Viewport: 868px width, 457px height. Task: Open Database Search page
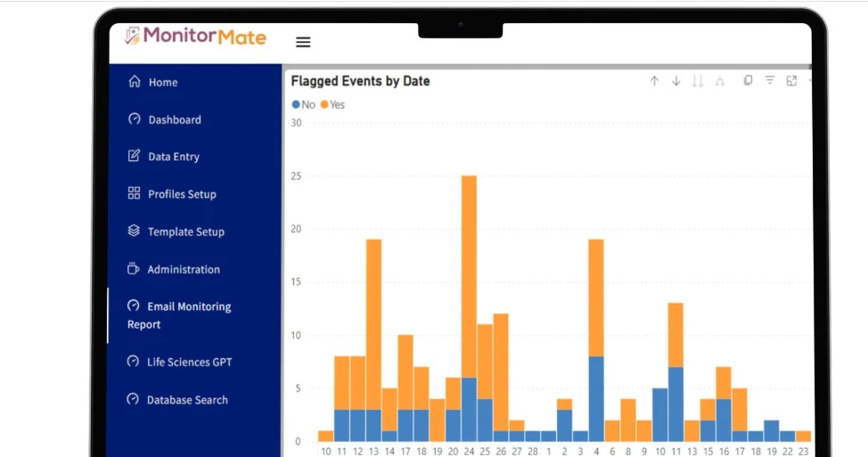[186, 400]
